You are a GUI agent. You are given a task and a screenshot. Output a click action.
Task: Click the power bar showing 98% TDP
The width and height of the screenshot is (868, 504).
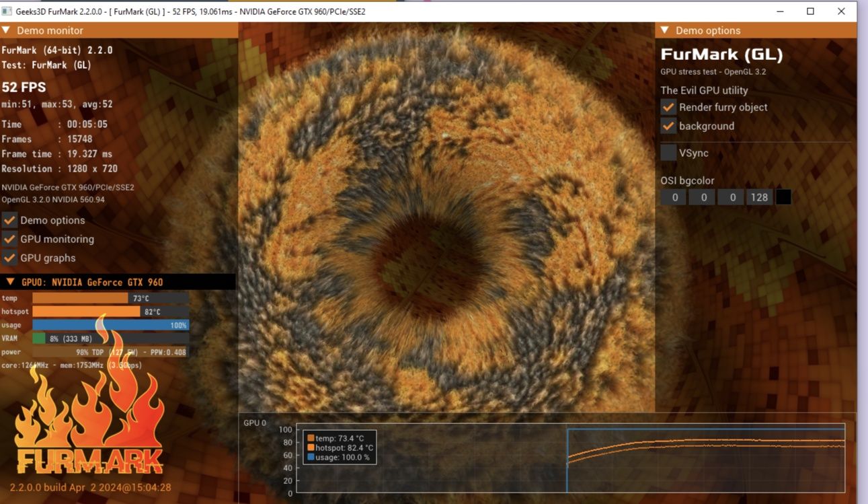(x=110, y=352)
